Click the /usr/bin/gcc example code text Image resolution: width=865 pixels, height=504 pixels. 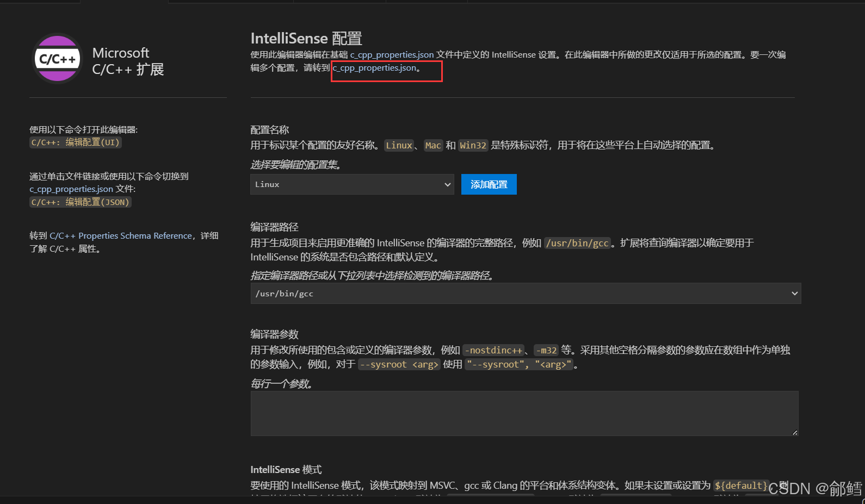coord(577,243)
